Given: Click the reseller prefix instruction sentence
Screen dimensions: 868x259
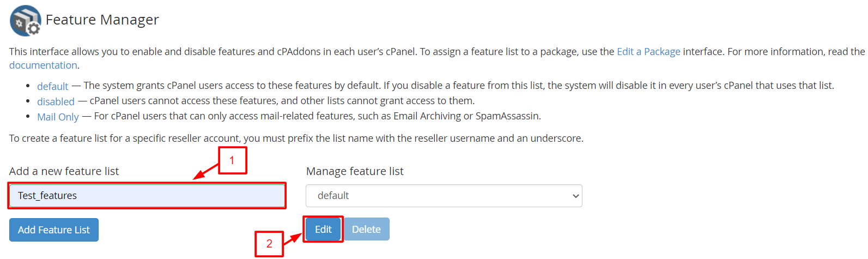Looking at the screenshot, I should point(296,138).
